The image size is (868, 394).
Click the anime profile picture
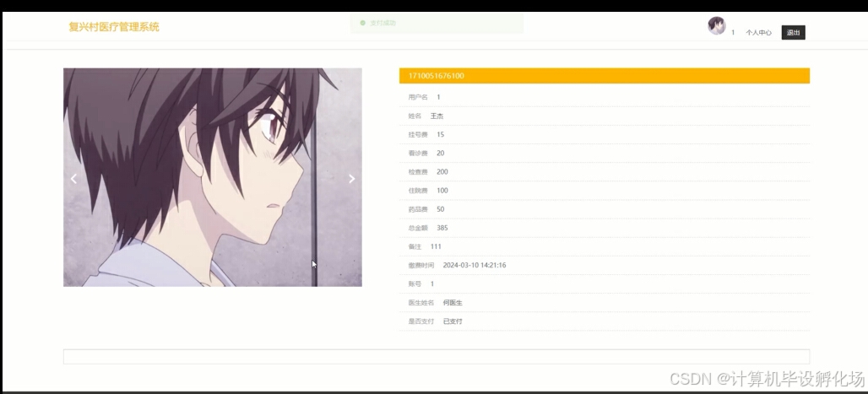coord(213,177)
